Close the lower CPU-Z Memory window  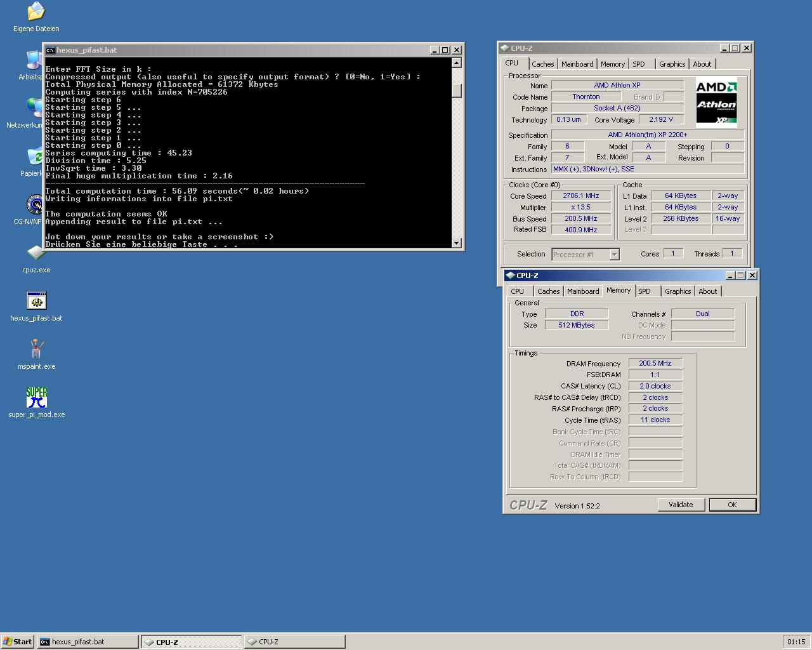coord(752,275)
